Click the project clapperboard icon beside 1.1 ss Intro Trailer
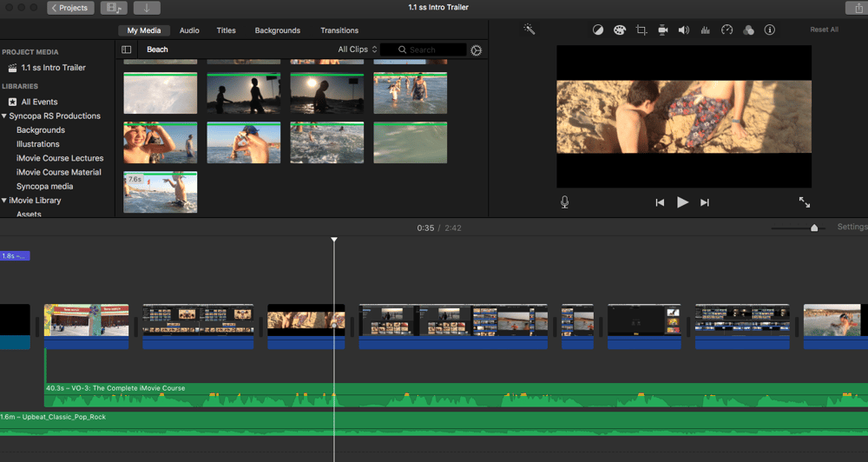 click(x=12, y=68)
